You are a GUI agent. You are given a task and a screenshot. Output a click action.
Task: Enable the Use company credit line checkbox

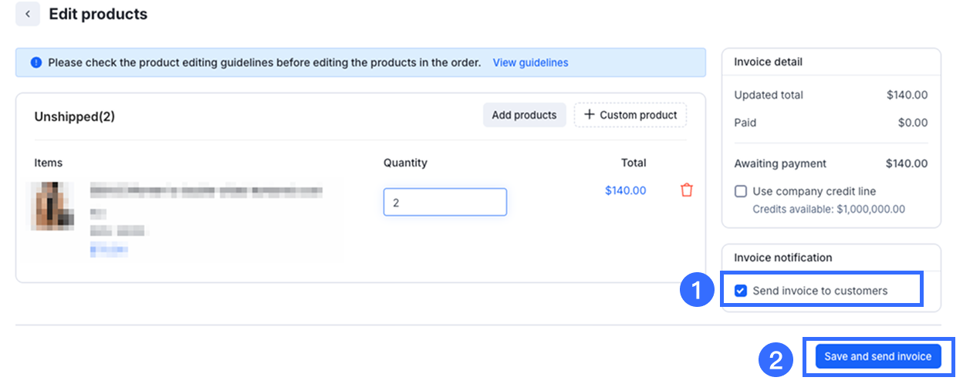coord(741,191)
